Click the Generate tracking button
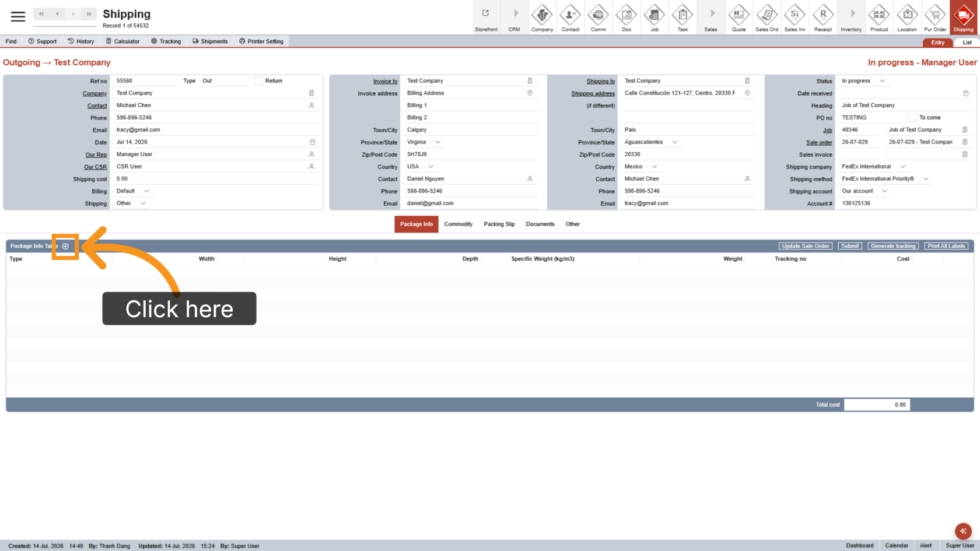 click(893, 246)
